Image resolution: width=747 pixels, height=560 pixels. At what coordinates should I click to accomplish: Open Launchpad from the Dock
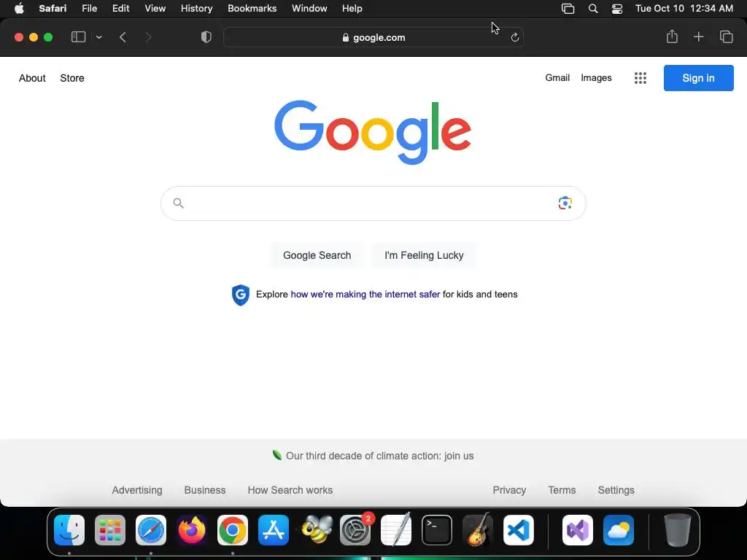pyautogui.click(x=110, y=530)
